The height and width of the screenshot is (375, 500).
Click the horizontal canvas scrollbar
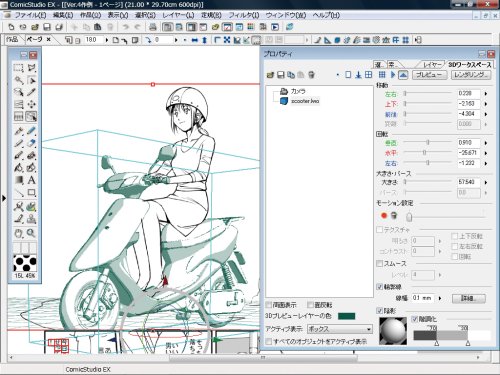tap(263, 358)
